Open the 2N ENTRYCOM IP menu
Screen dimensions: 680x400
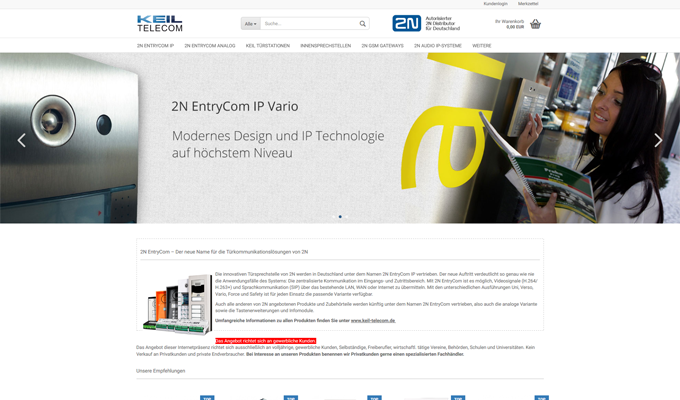tap(155, 46)
